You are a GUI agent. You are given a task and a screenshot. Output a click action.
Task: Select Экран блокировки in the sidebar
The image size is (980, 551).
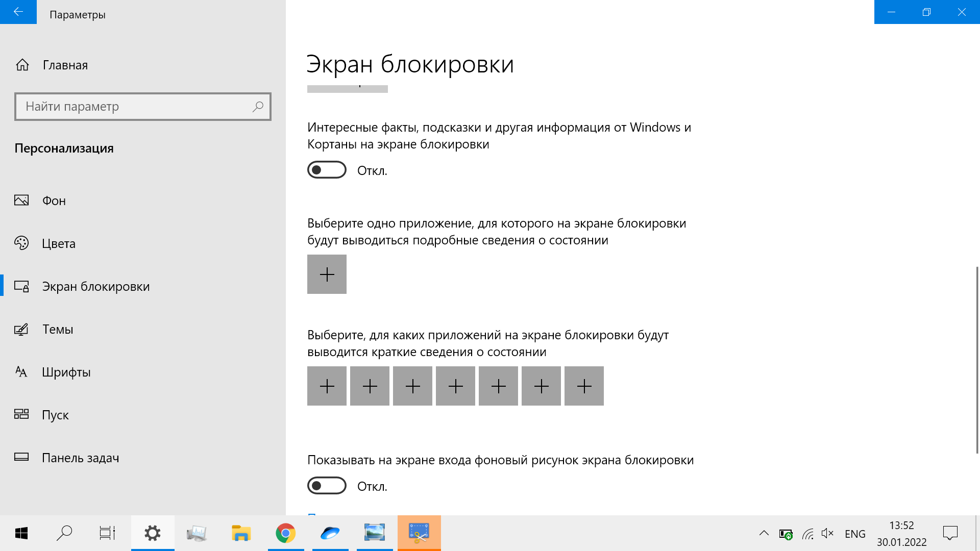coord(143,286)
